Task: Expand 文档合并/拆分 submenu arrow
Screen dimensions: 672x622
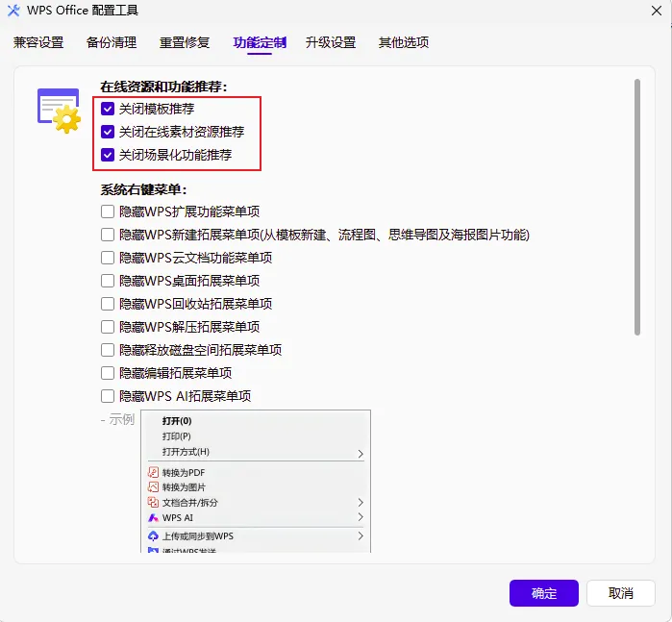Action: coord(361,502)
